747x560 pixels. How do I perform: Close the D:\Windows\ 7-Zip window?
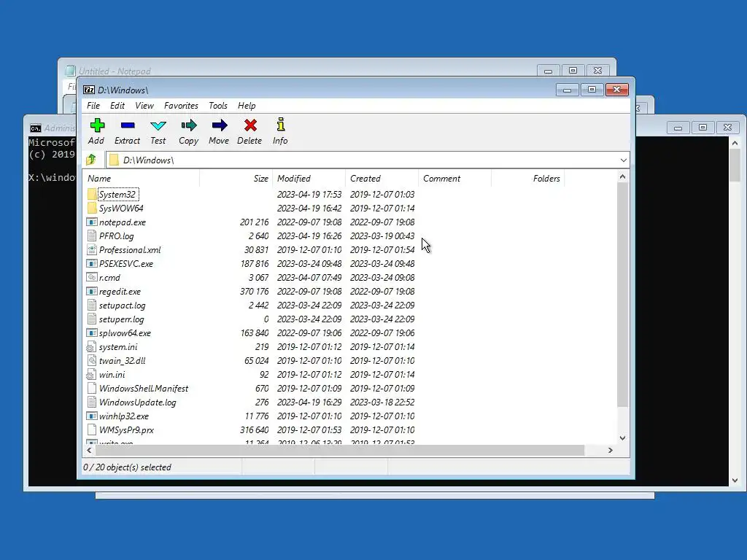pos(617,90)
